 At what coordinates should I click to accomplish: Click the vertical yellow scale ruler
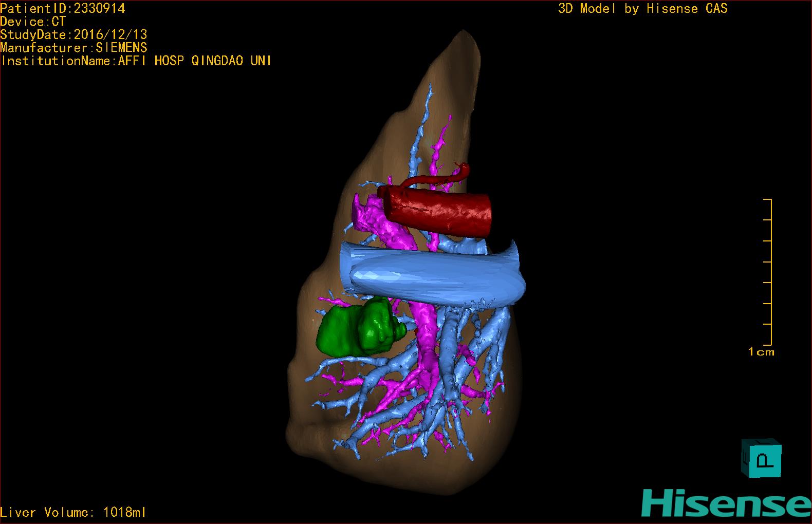tap(768, 272)
